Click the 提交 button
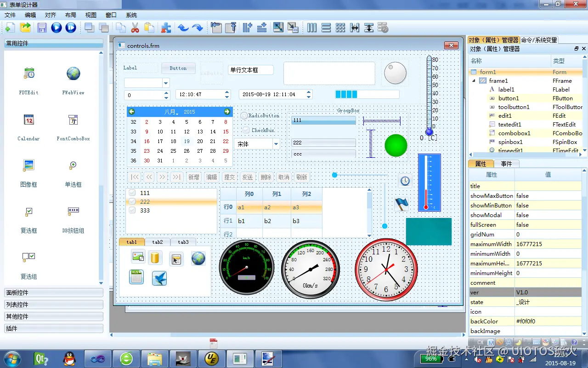 point(230,177)
